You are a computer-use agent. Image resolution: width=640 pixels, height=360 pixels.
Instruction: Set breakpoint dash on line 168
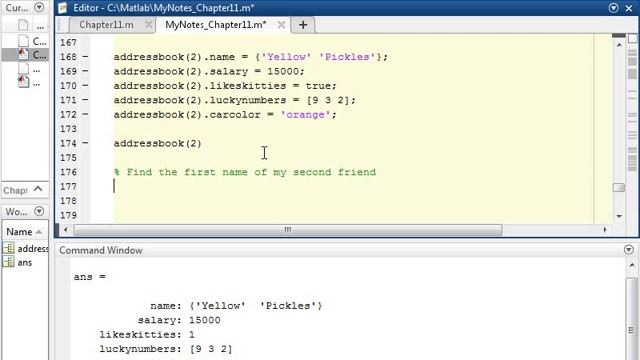pos(85,57)
